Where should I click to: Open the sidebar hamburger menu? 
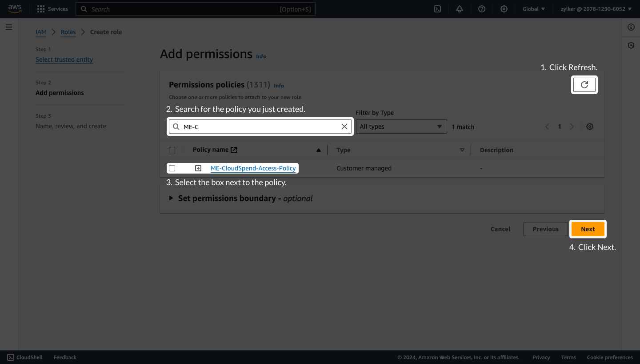[8, 27]
